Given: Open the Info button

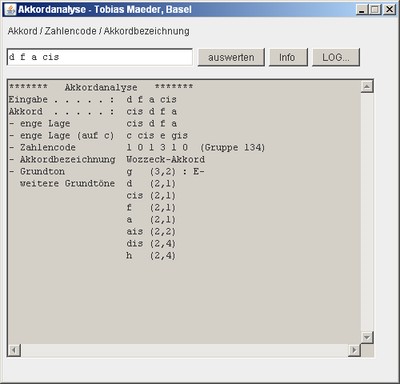Looking at the screenshot, I should pos(288,57).
